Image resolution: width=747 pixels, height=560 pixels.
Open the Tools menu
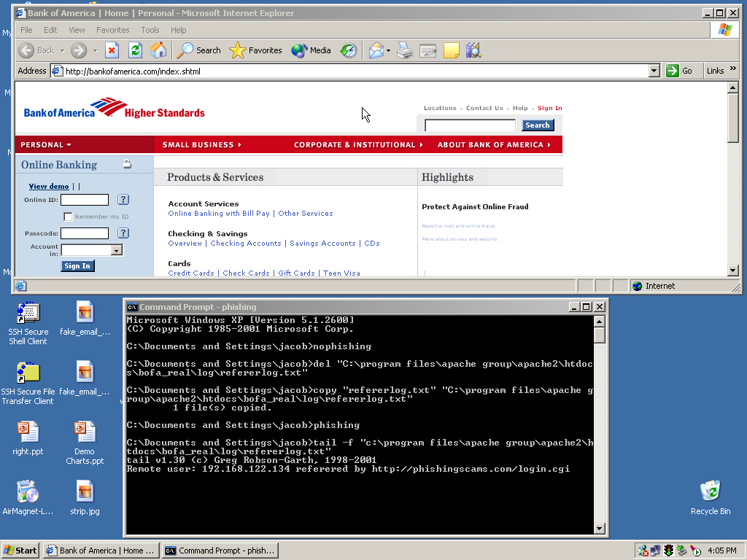pyautogui.click(x=150, y=30)
